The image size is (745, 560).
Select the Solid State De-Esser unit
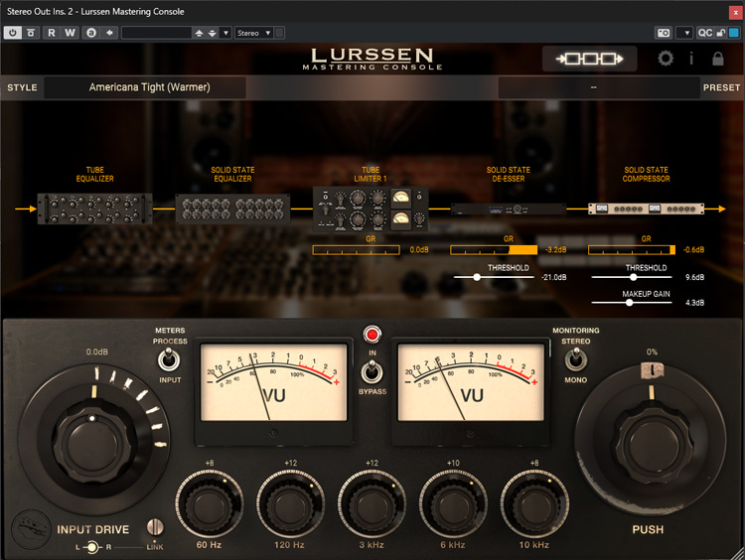click(x=509, y=209)
